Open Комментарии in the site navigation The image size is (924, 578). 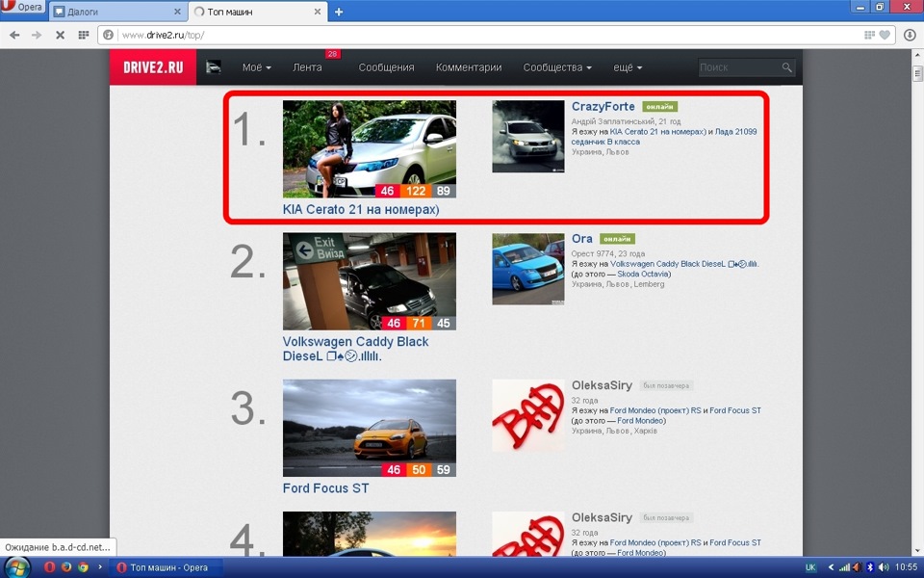point(469,67)
